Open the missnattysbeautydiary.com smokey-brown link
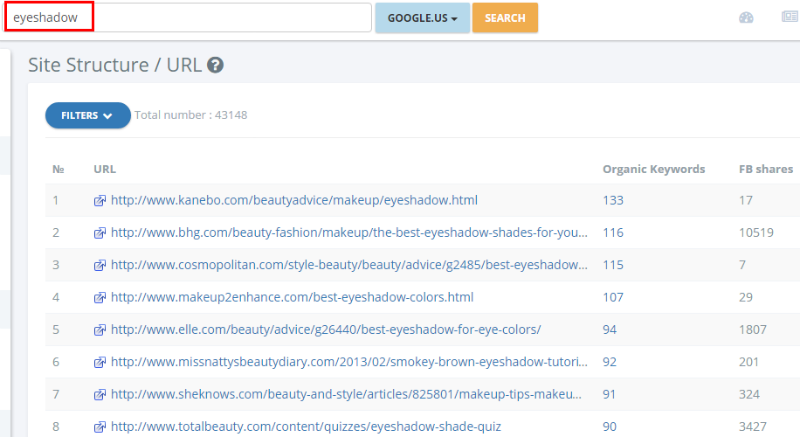The width and height of the screenshot is (800, 437). pyautogui.click(x=349, y=362)
